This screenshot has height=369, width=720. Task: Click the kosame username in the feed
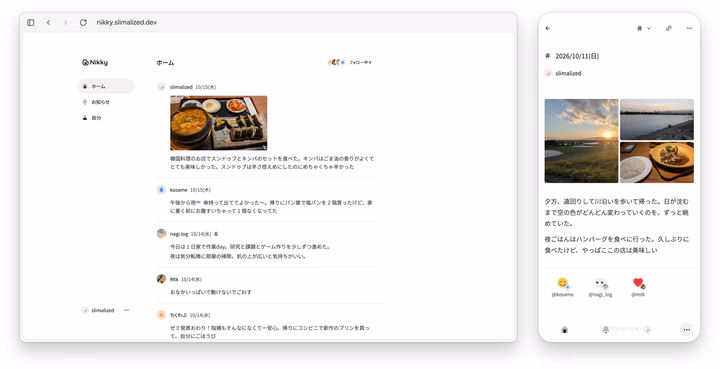tap(179, 190)
